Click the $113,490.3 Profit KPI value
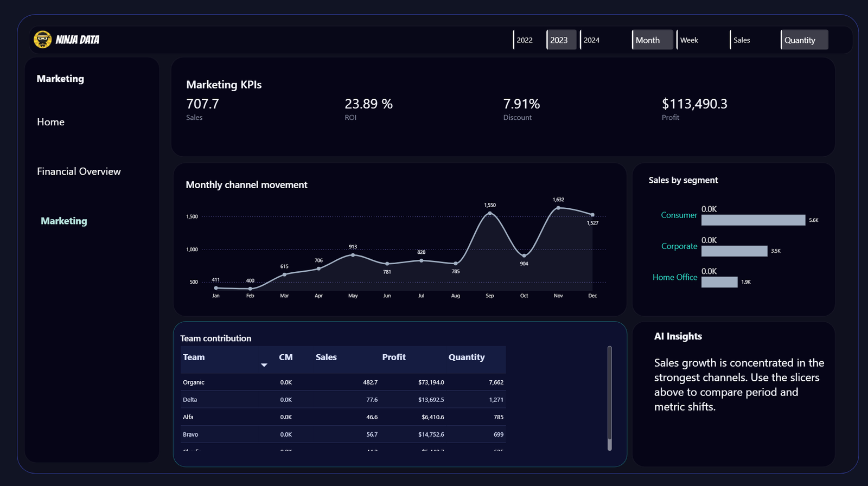Screen dimensions: 868x486 pyautogui.click(x=694, y=104)
